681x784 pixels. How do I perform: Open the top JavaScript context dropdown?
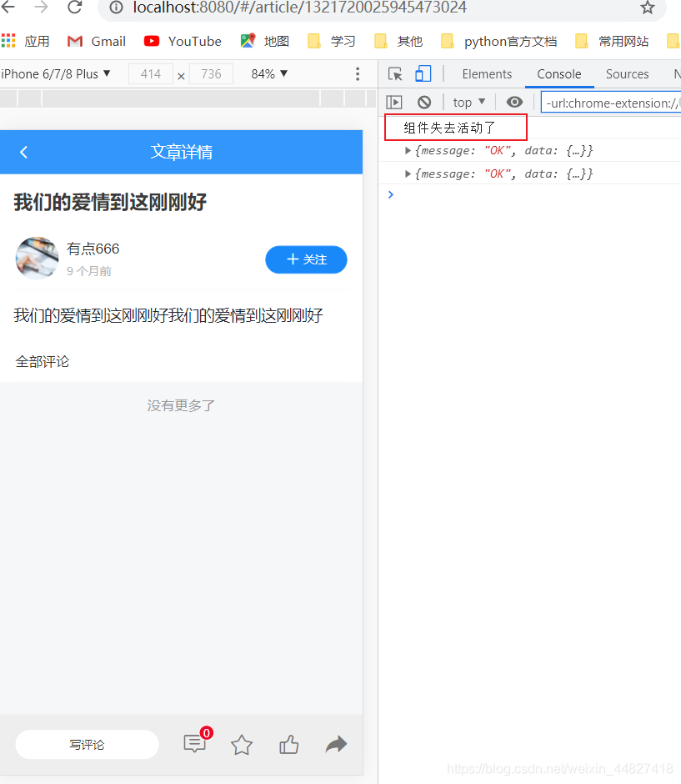(x=468, y=103)
